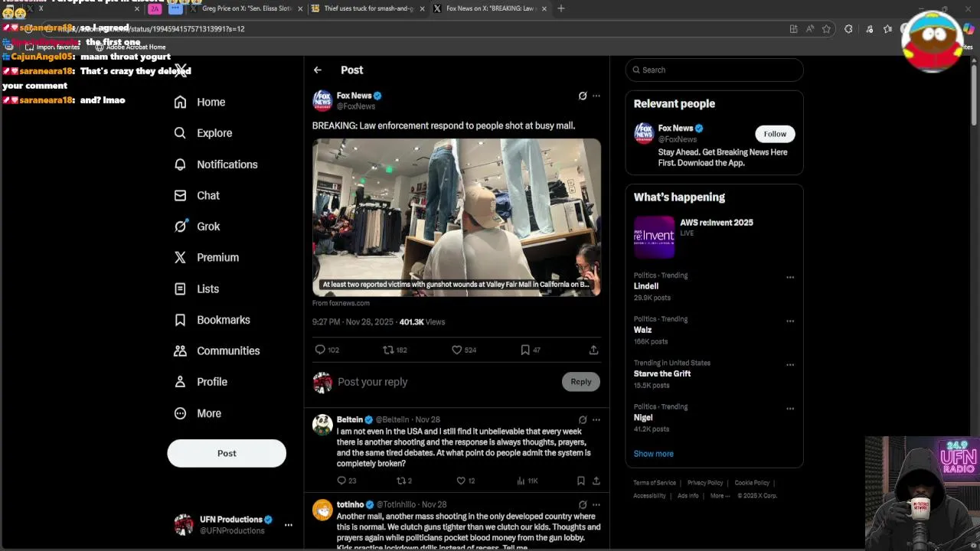Open options for Nigel trend

(x=790, y=408)
